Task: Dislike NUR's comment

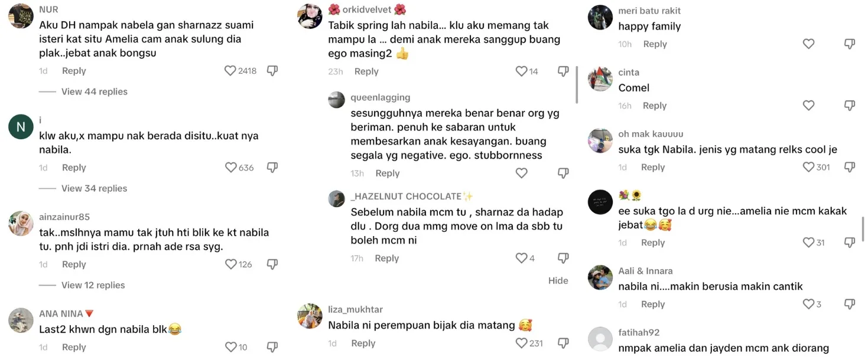Action: (x=272, y=71)
